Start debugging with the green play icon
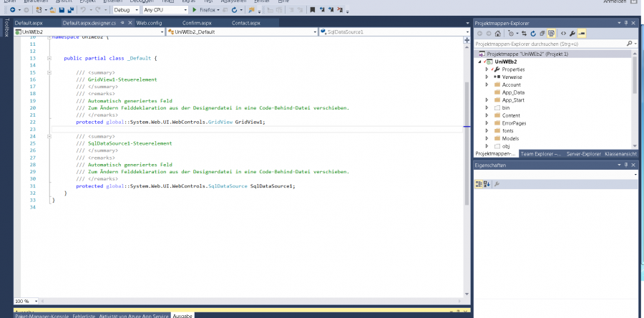644x318 pixels. (195, 9)
